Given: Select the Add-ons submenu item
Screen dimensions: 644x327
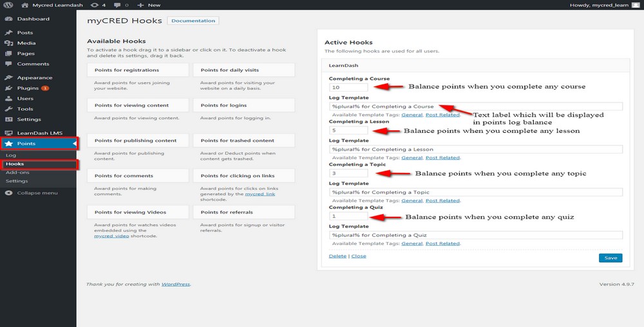Looking at the screenshot, I should (17, 173).
